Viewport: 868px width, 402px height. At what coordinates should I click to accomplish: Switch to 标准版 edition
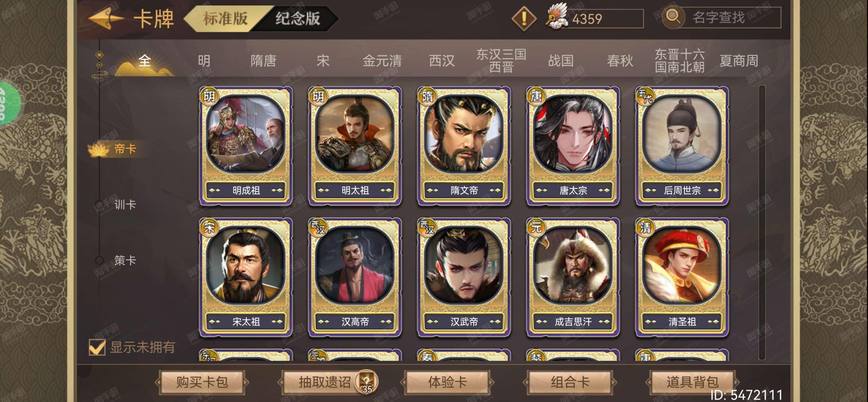(225, 18)
